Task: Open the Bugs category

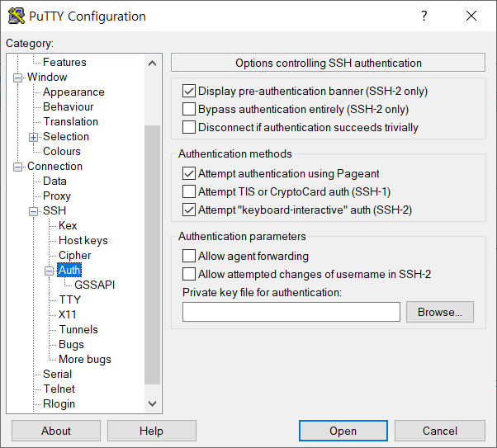Action: (x=71, y=344)
